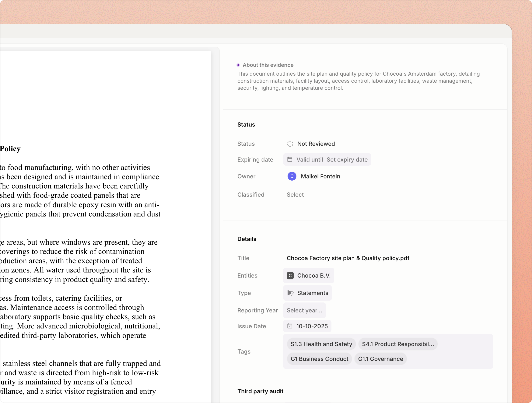
Task: Click the Chocoa B.V. entity logo icon
Action: tap(290, 276)
